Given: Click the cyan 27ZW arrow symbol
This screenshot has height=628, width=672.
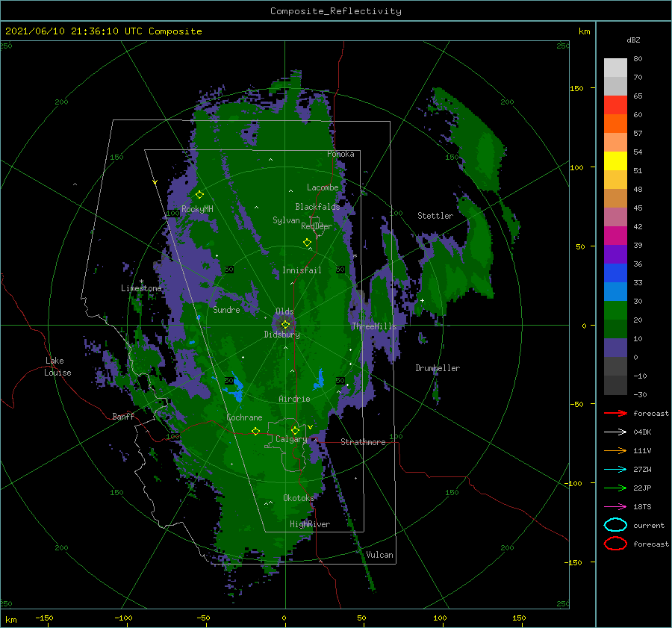Looking at the screenshot, I should point(615,470).
